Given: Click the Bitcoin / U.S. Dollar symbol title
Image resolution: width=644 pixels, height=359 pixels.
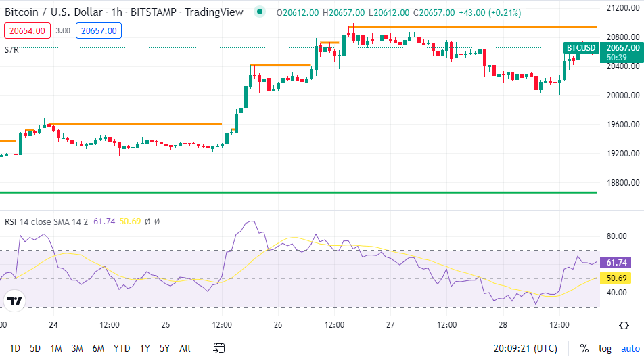Looking at the screenshot, I should coord(53,12).
